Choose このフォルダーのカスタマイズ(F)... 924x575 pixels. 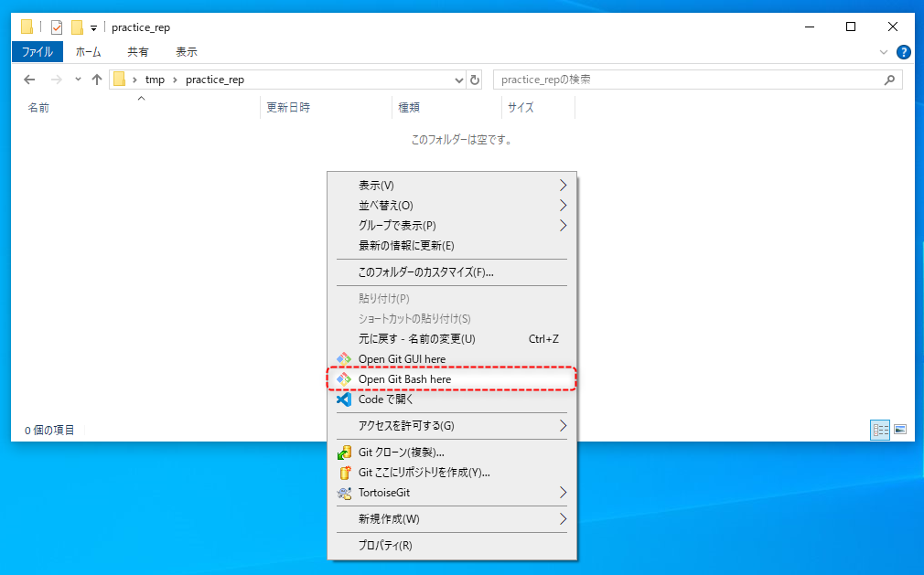point(452,272)
